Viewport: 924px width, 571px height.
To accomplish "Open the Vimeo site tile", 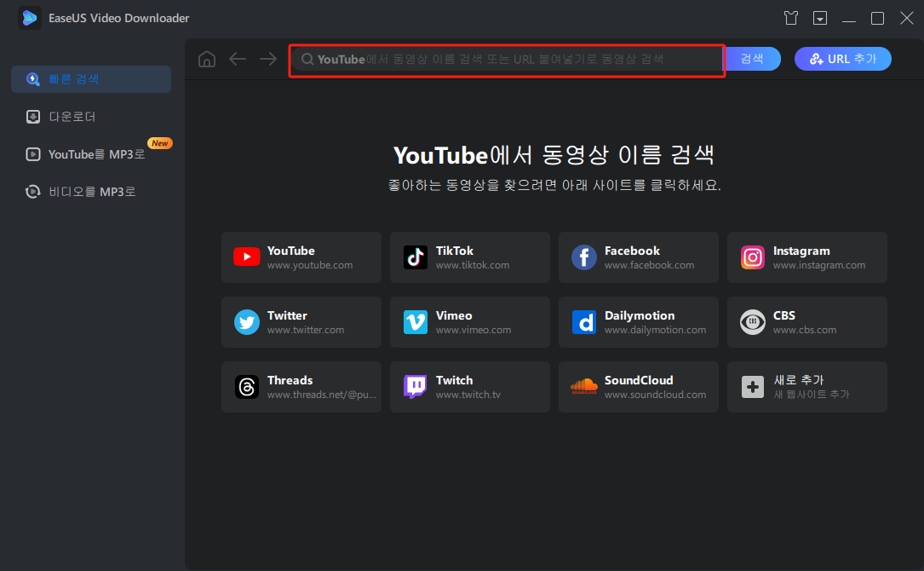I will pos(469,322).
